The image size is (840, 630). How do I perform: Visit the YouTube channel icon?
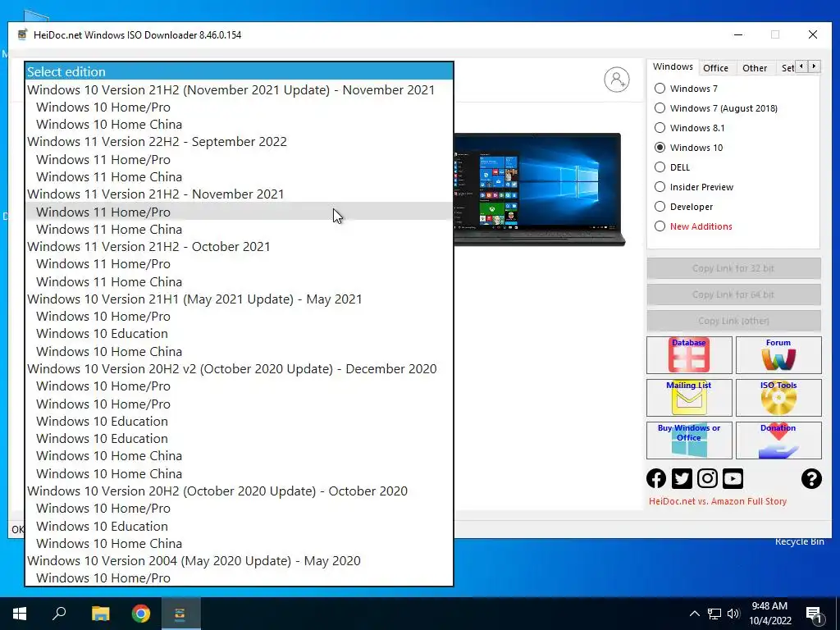pyautogui.click(x=733, y=478)
